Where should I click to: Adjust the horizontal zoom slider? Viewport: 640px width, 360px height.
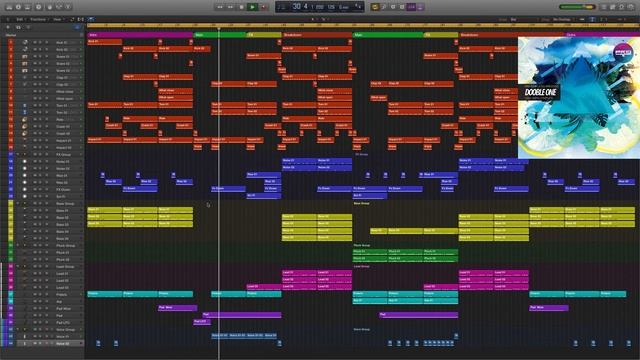pos(621,19)
